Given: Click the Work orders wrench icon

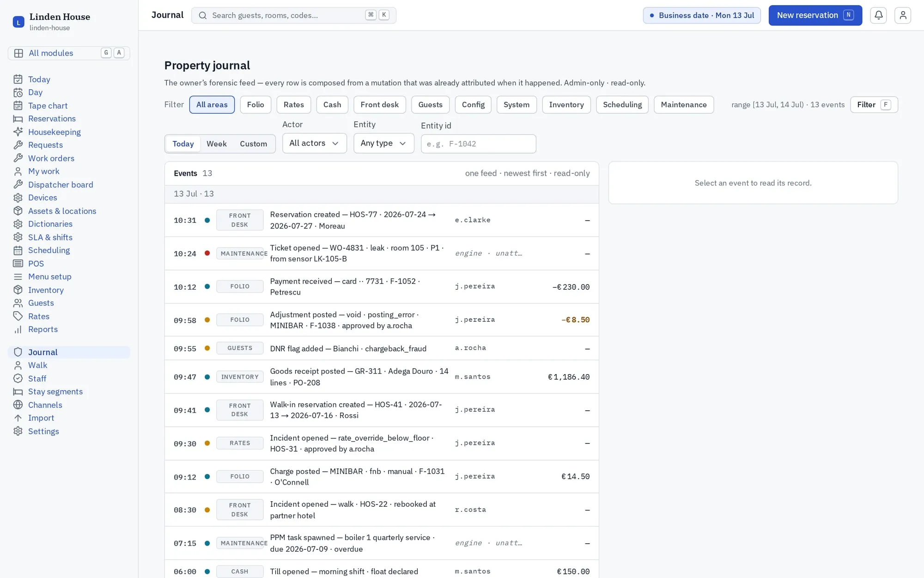Looking at the screenshot, I should tap(18, 158).
